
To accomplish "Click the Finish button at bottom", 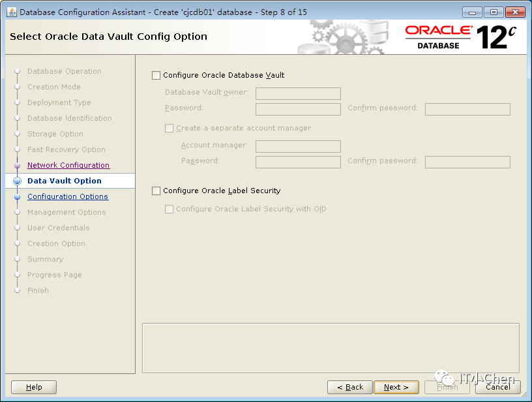I will pos(447,387).
